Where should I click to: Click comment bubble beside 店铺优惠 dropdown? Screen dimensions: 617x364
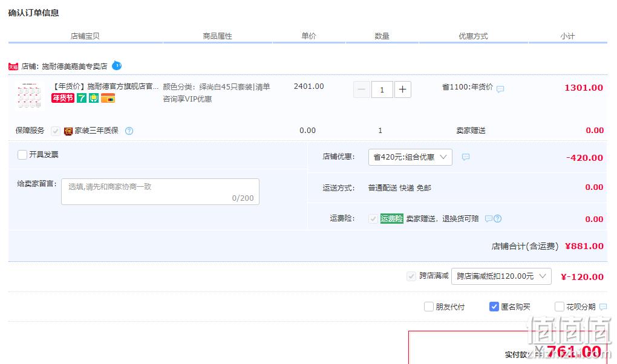pyautogui.click(x=466, y=157)
